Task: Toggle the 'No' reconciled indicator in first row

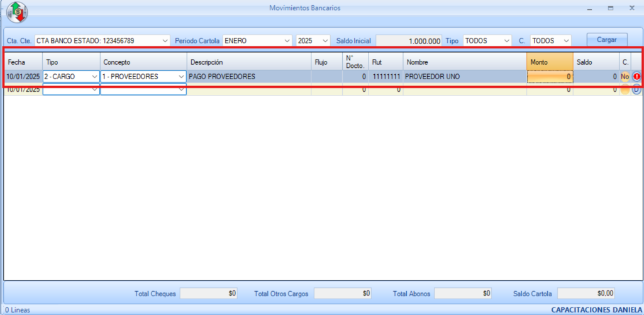Action: [x=625, y=77]
